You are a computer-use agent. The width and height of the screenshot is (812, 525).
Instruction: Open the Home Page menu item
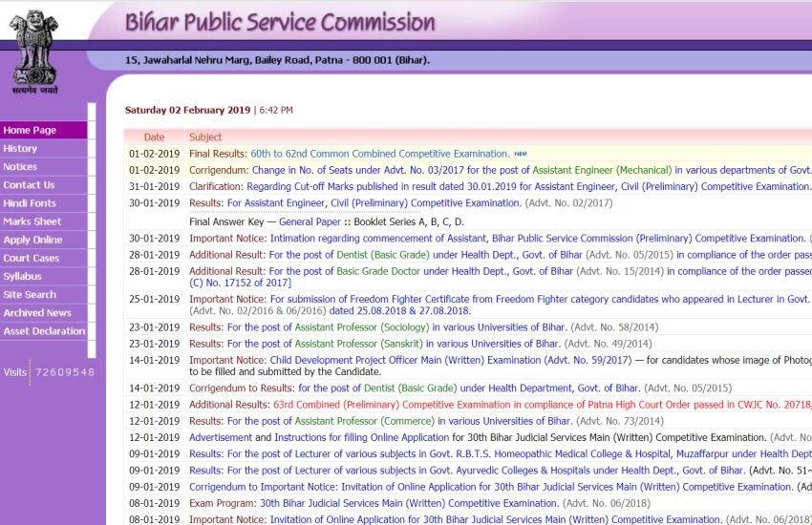(30, 131)
